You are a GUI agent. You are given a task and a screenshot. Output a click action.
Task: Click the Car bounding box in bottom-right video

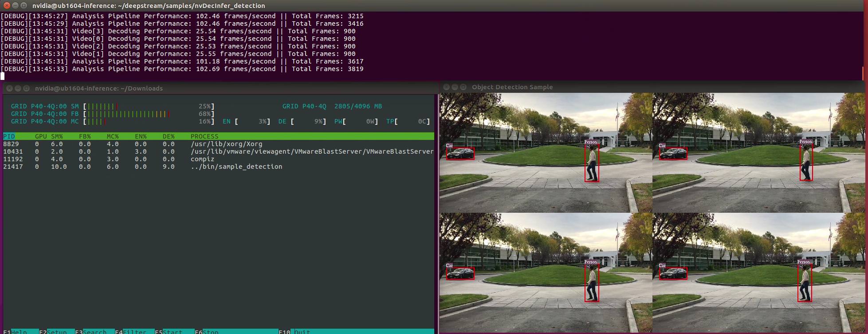pos(673,273)
